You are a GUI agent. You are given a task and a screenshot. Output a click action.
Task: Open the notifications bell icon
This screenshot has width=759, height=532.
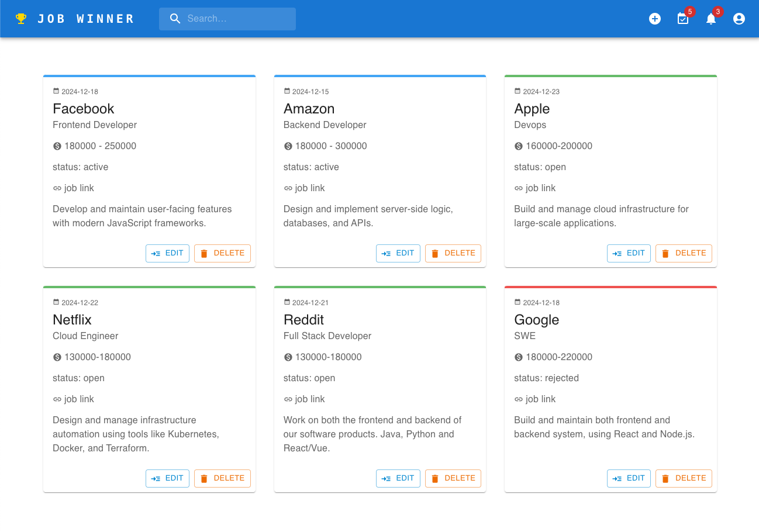tap(711, 19)
